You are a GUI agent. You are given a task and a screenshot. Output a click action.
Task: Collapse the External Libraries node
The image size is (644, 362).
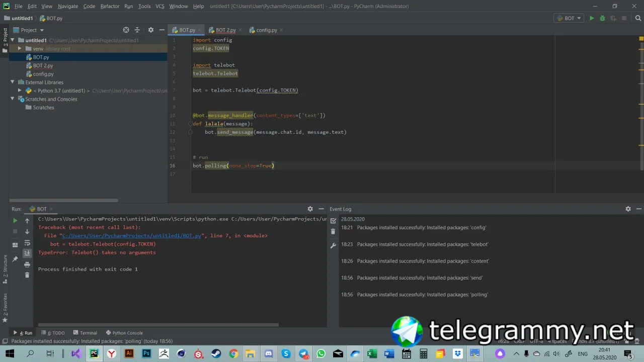click(13, 82)
